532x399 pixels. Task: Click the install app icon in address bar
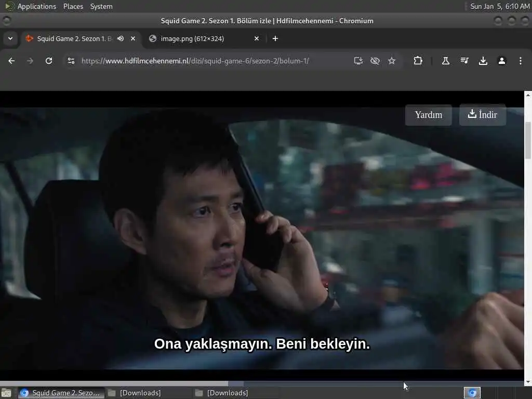pyautogui.click(x=358, y=61)
